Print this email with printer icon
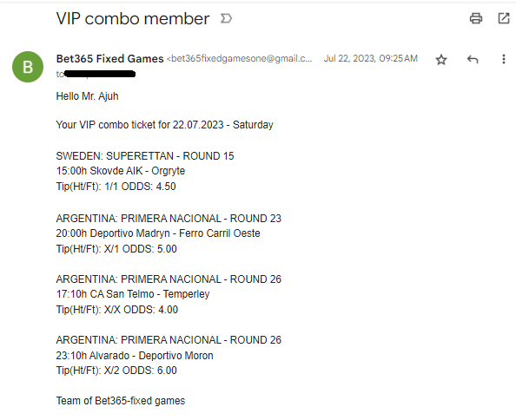The height and width of the screenshot is (420, 516). 476,18
